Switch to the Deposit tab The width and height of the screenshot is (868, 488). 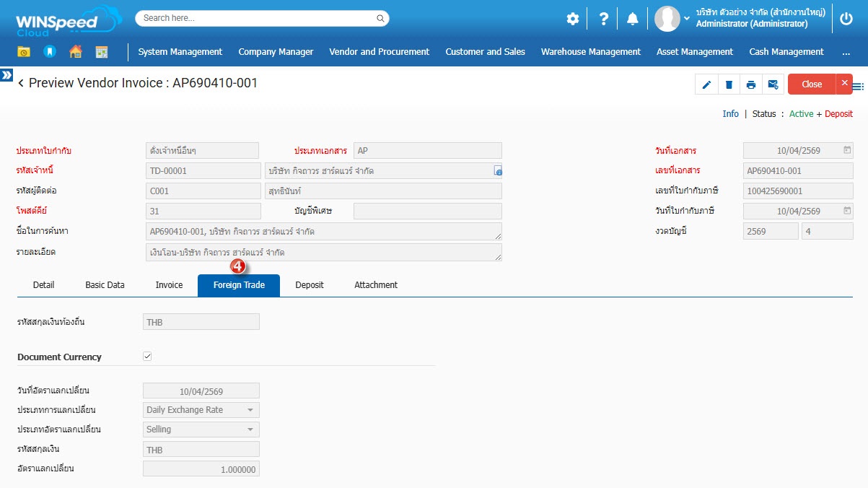[310, 285]
